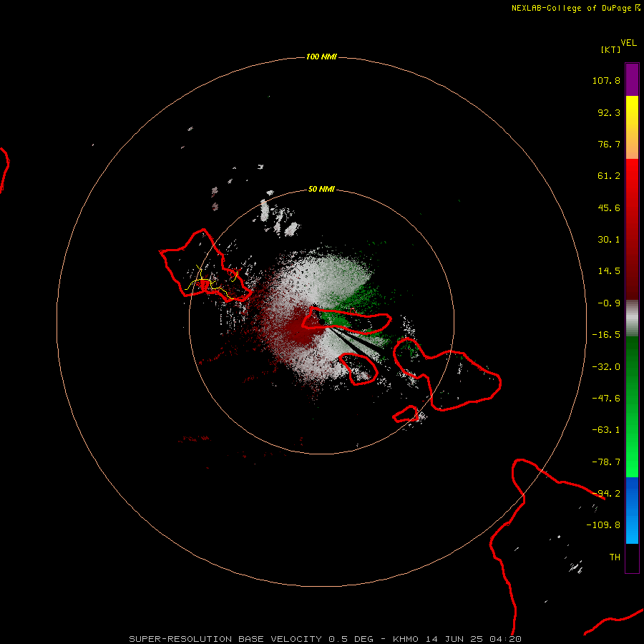Click the 45.6 legend value

[x=609, y=208]
